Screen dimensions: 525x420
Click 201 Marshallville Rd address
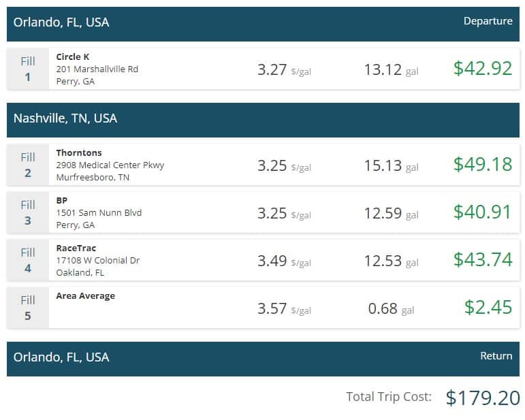(97, 69)
